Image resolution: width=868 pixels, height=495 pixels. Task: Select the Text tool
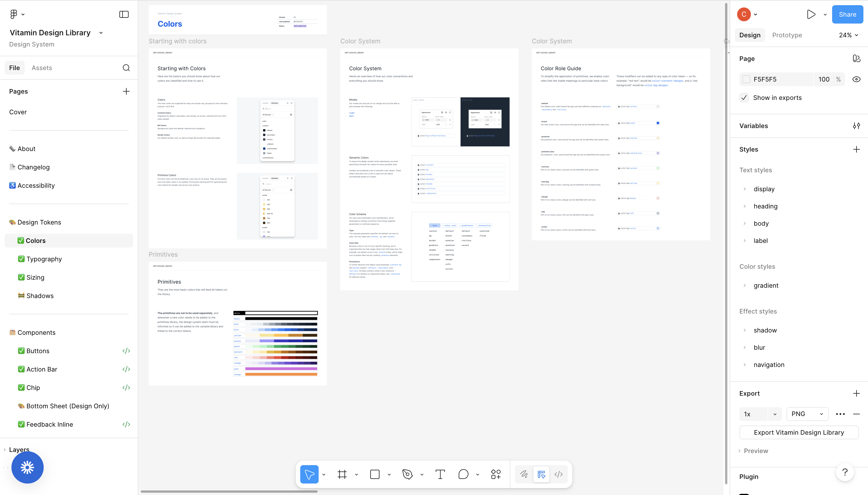440,474
